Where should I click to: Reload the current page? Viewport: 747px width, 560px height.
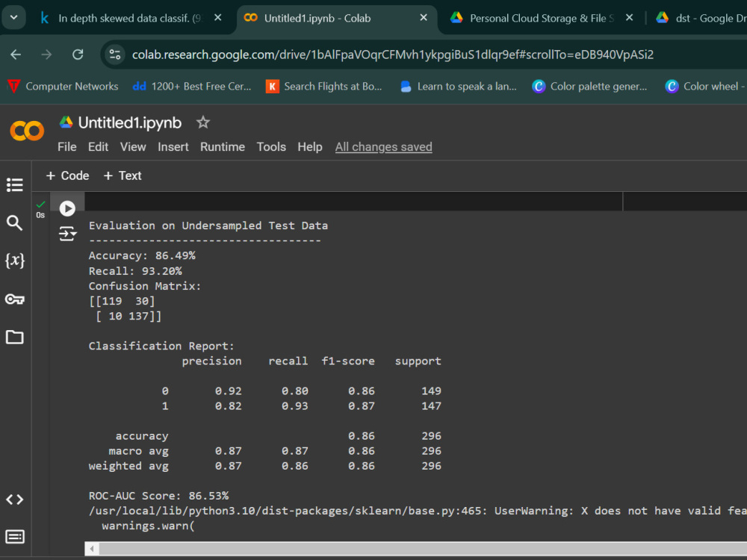pyautogui.click(x=78, y=55)
